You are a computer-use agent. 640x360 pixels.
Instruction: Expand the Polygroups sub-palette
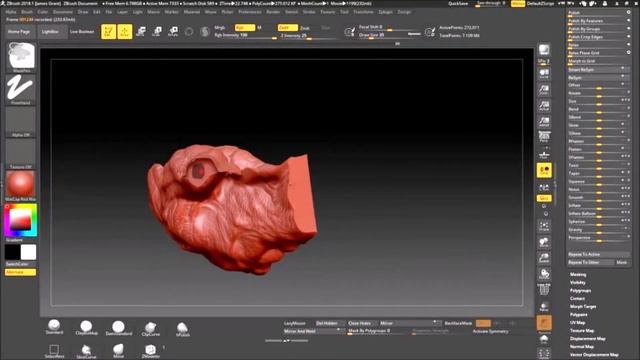[580, 291]
